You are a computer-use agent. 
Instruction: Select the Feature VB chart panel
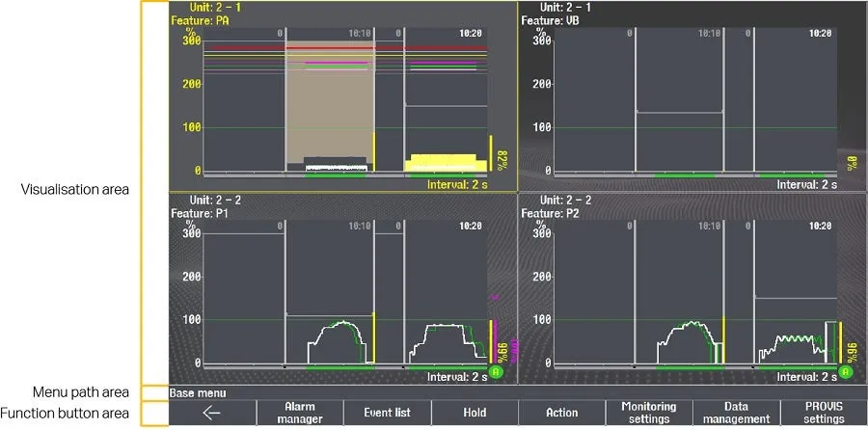click(692, 96)
